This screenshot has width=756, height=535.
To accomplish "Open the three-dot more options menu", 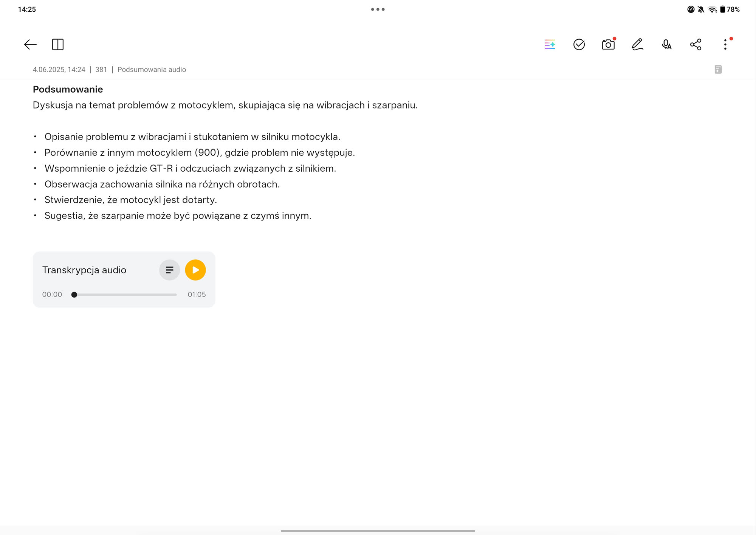I will [x=725, y=45].
